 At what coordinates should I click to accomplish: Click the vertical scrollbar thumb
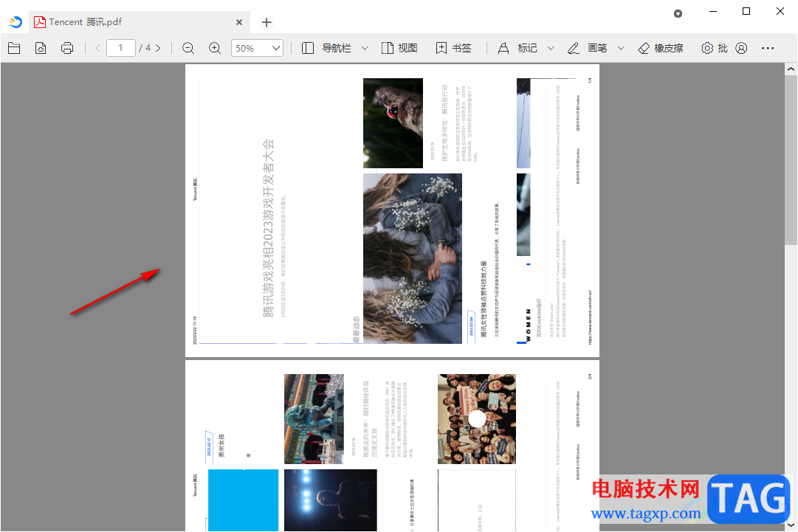791,160
